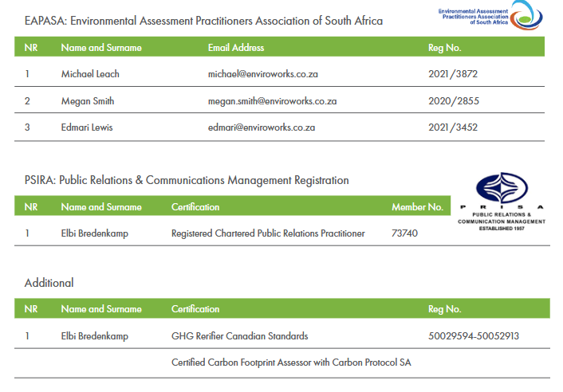Screen dimensions: 563x392
Task: Click Registered Chartered Public Relations Practitioner text
Action: point(268,233)
